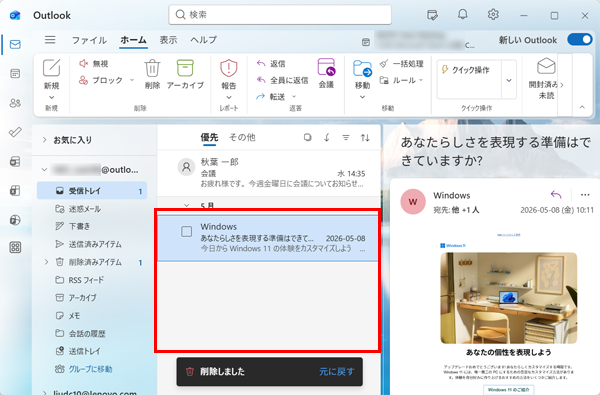Open the ヘルプ ribbon tab
This screenshot has height=395, width=600.
tap(204, 40)
